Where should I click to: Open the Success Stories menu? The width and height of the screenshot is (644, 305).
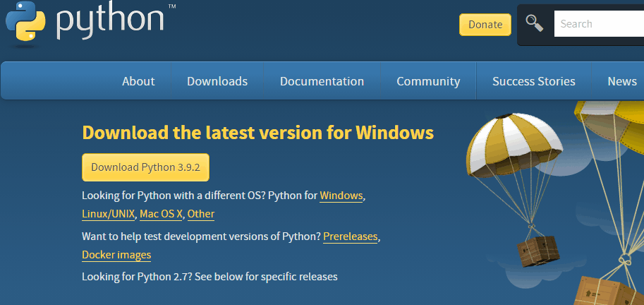click(533, 81)
